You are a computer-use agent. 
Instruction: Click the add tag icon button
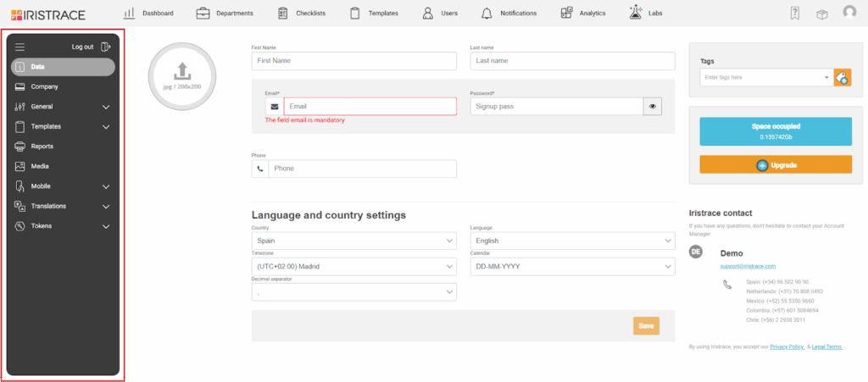pos(842,78)
